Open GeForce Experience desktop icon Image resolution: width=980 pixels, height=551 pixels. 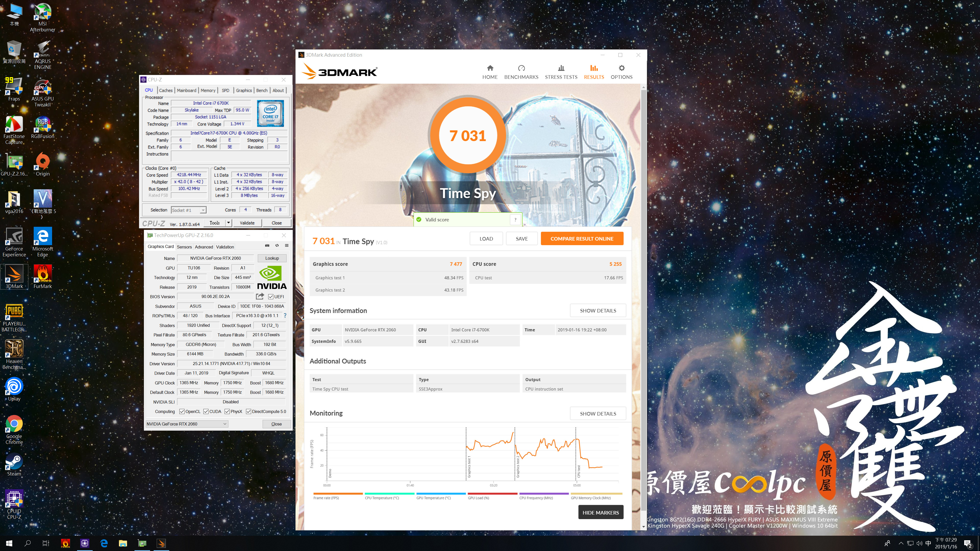point(14,243)
